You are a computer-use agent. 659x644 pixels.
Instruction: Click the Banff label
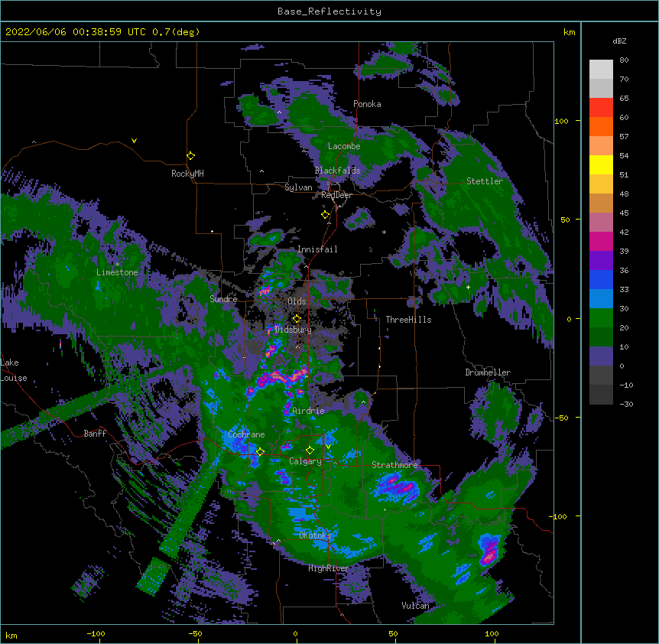pos(95,434)
